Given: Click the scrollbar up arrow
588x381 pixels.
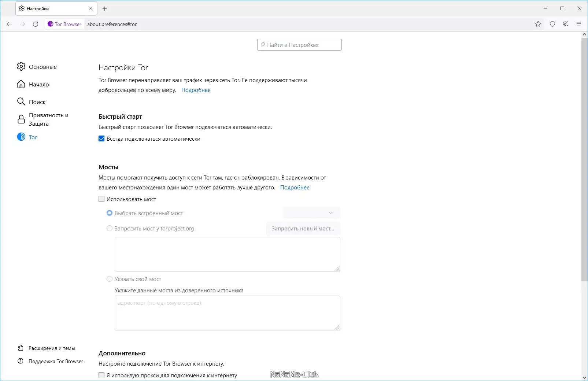Looking at the screenshot, I should [x=584, y=34].
